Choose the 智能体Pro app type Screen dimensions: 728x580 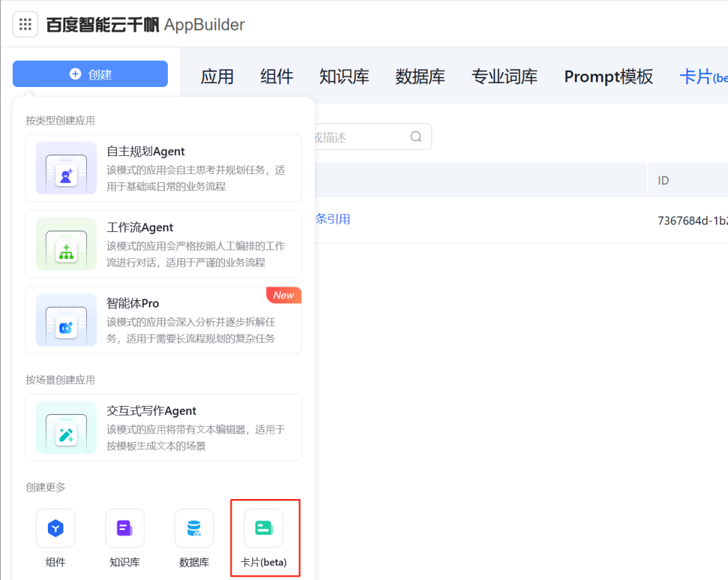coord(163,320)
